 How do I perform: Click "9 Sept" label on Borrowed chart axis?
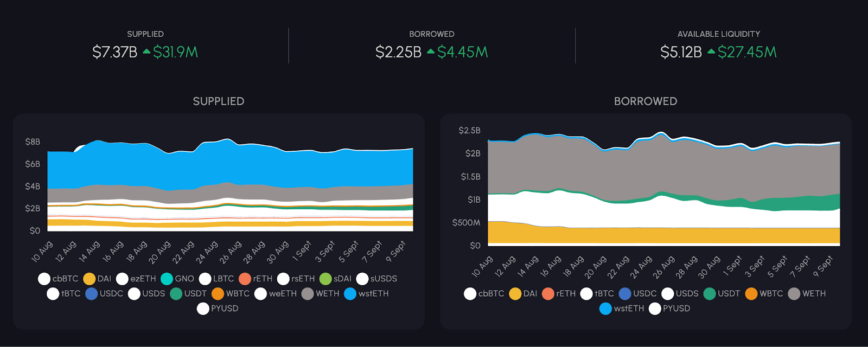(822, 266)
